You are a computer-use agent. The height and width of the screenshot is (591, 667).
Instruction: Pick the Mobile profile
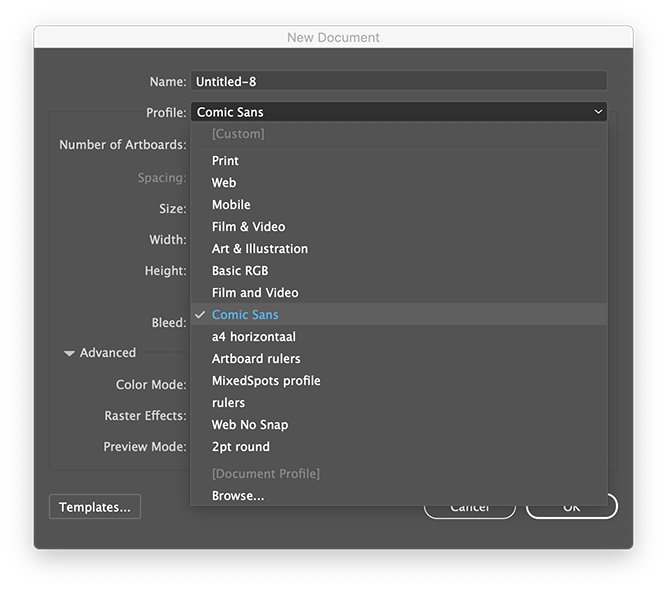(231, 205)
